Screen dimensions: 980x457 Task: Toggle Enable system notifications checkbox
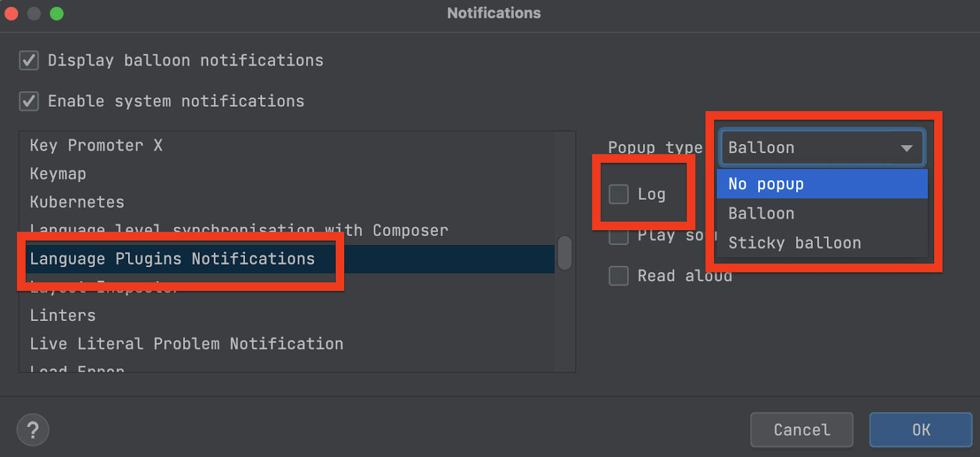29,101
